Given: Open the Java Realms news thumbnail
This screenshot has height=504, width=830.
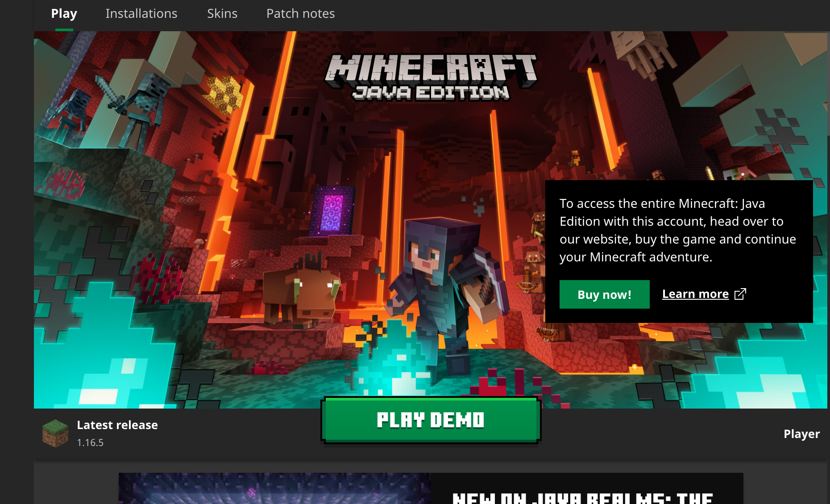Looking at the screenshot, I should point(274,488).
